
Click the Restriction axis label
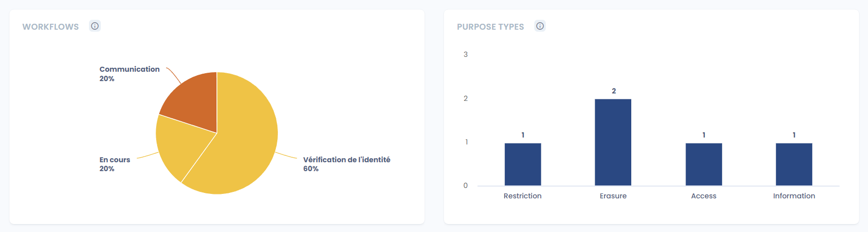coord(522,196)
